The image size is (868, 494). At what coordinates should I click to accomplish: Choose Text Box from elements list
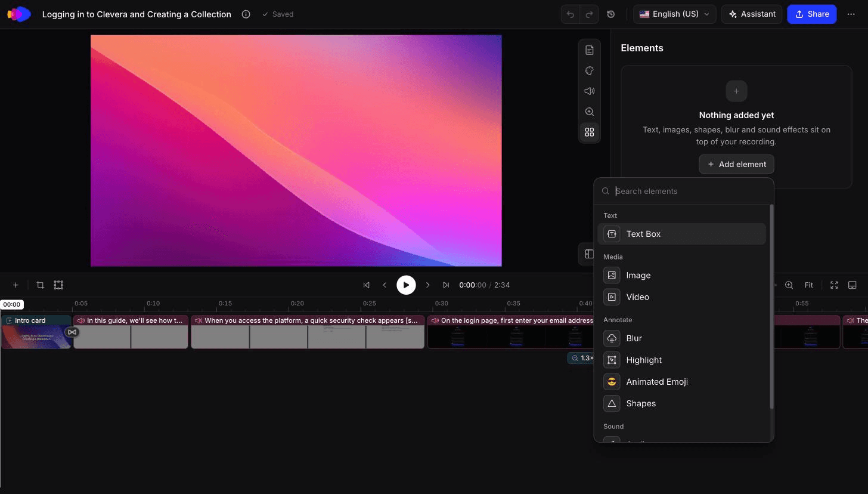point(681,234)
